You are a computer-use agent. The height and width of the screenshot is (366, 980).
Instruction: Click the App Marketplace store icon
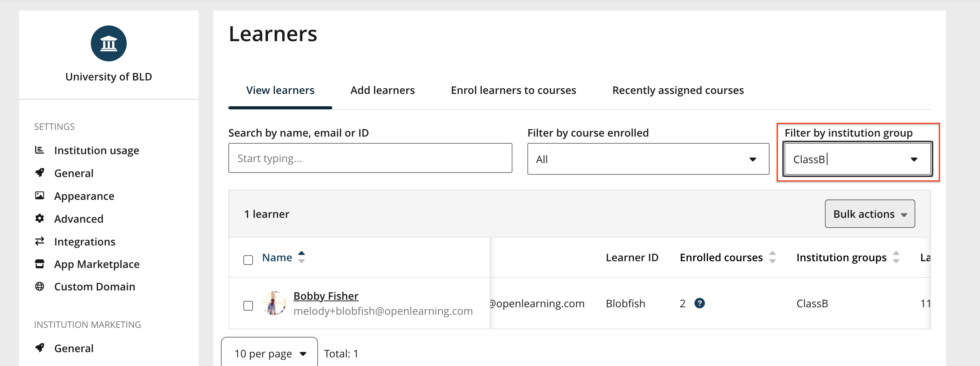(40, 264)
